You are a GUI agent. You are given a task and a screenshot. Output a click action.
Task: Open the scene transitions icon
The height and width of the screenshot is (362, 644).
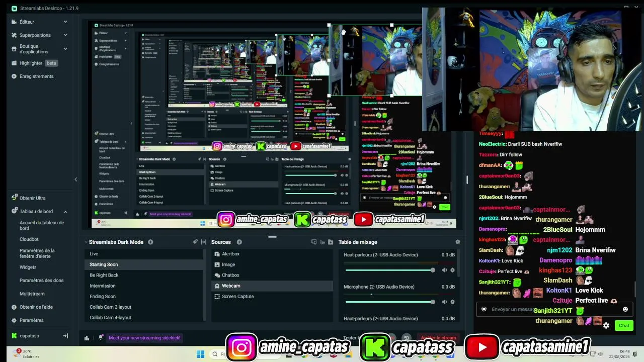(195, 242)
